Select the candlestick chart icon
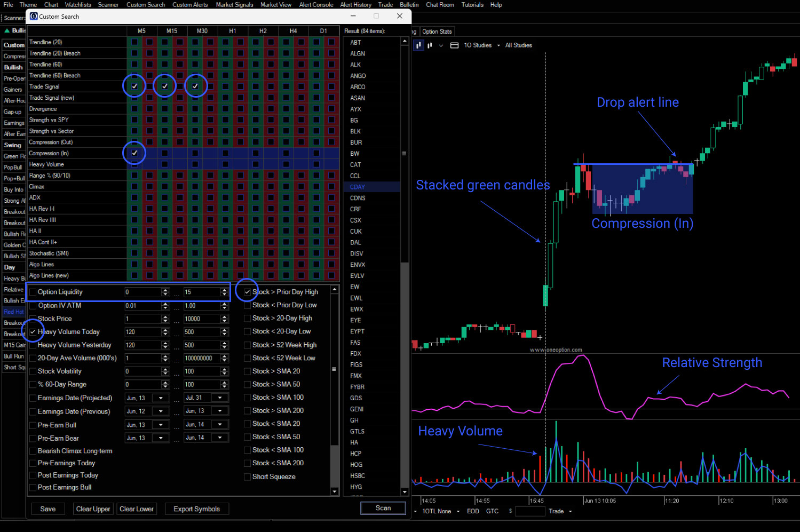This screenshot has width=800, height=532. [x=418, y=45]
